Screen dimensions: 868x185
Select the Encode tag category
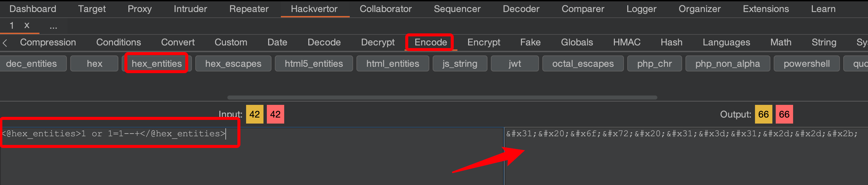(430, 42)
